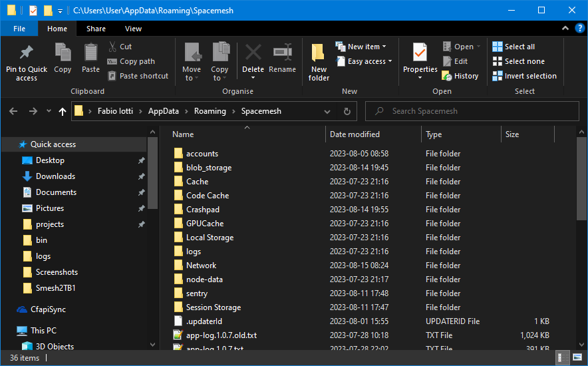Select the blob_storage folder

[x=209, y=168]
